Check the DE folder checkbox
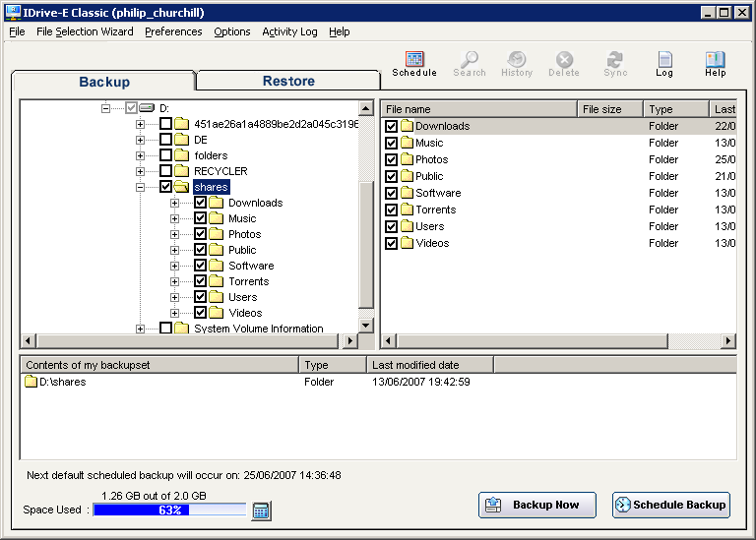Screen dimensions: 756x540 [x=165, y=140]
